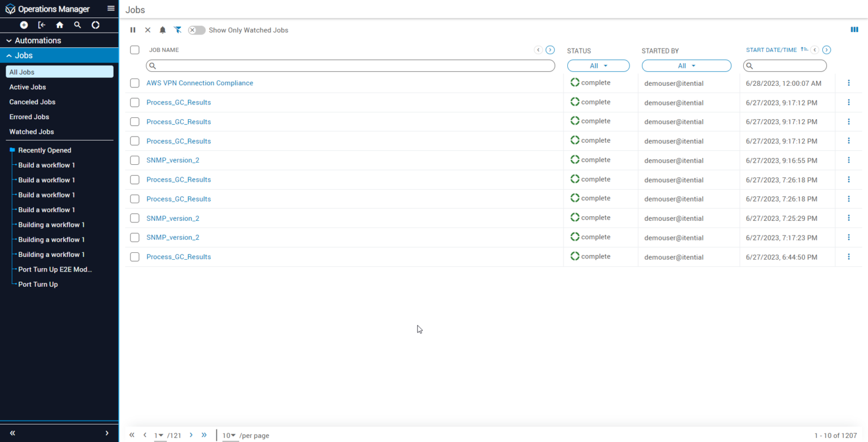The height and width of the screenshot is (442, 868).
Task: Open the search icon in sidebar
Action: point(77,25)
